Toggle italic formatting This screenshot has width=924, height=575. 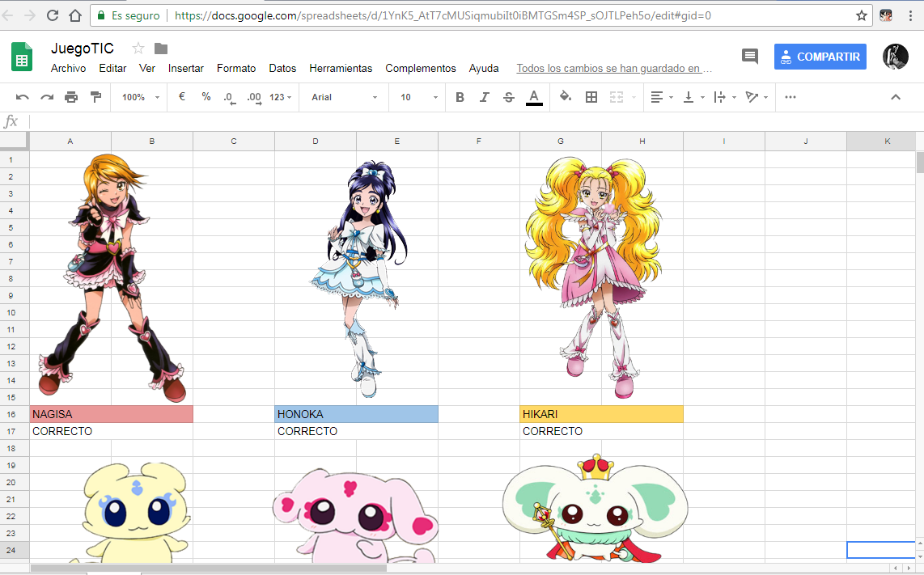click(x=485, y=97)
